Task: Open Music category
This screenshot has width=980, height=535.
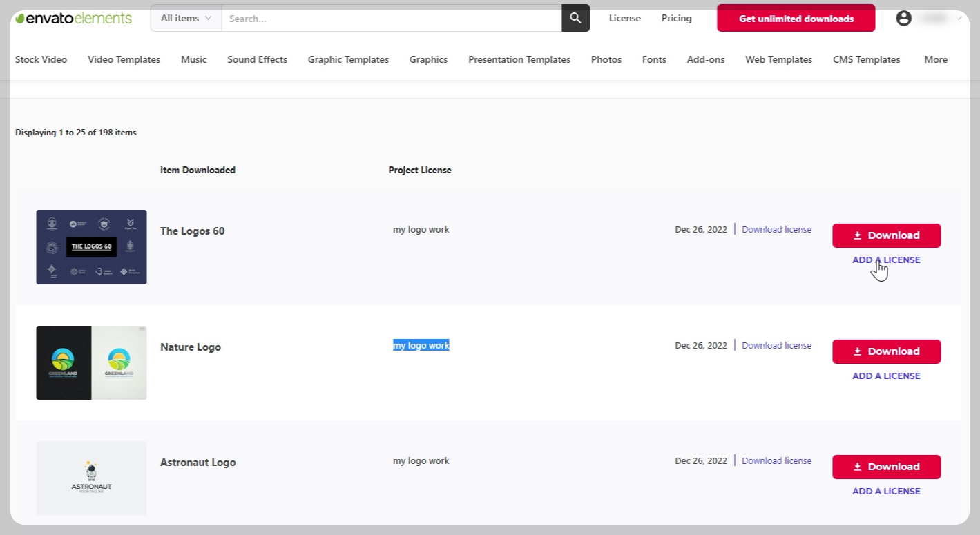Action: pos(194,59)
